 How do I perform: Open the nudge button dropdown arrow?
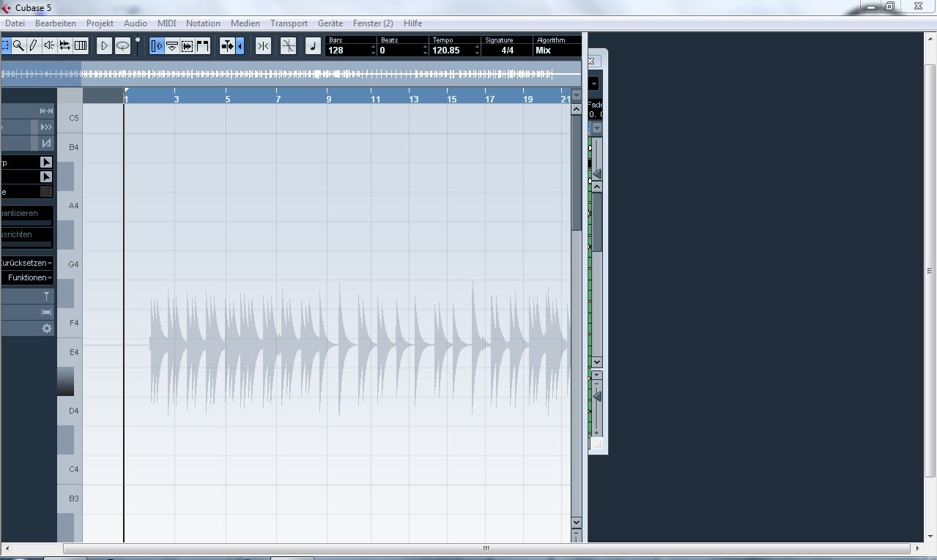(x=240, y=45)
